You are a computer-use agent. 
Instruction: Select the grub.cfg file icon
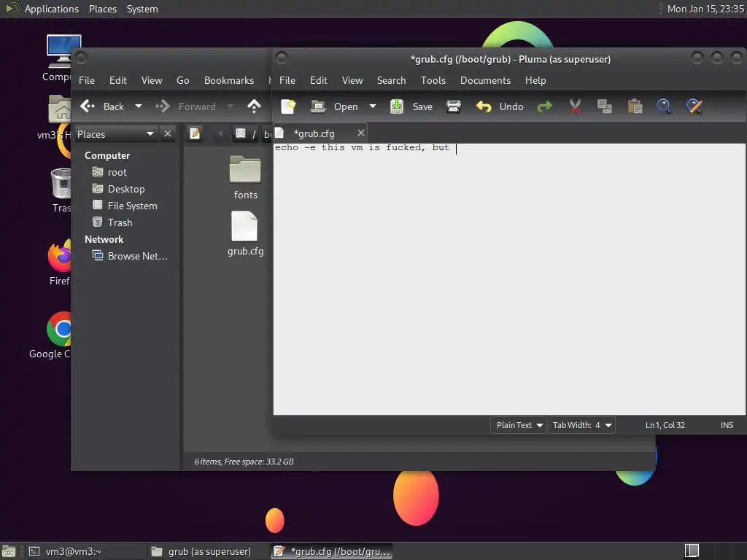click(245, 233)
